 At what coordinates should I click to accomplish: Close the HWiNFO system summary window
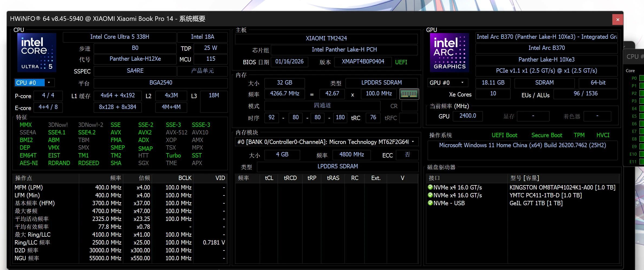(x=618, y=19)
